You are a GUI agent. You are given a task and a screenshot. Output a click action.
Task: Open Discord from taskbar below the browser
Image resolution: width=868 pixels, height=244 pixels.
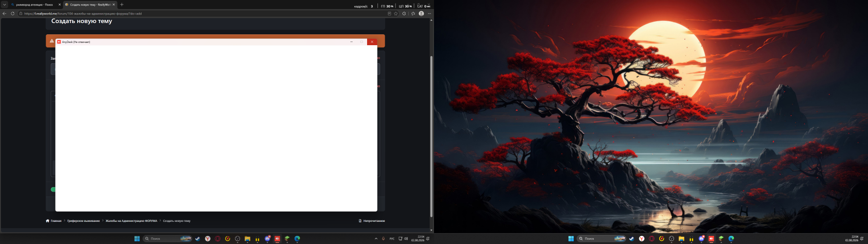[x=267, y=239]
